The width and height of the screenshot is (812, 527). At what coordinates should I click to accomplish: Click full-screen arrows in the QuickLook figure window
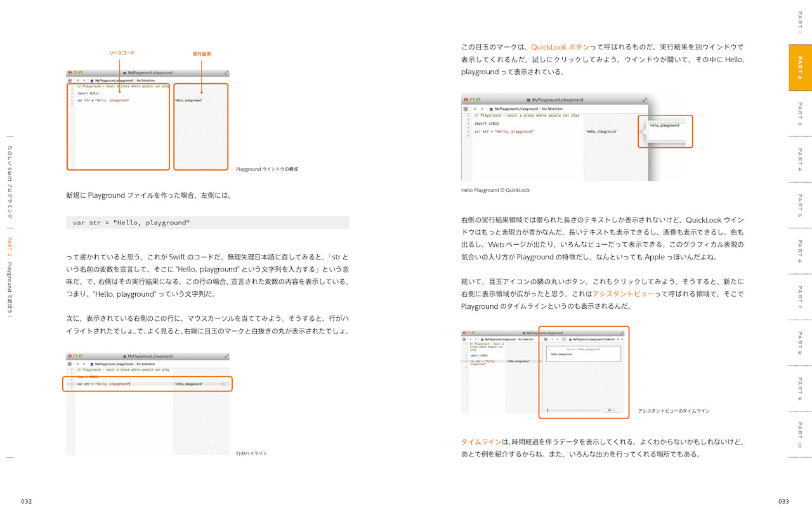645,100
